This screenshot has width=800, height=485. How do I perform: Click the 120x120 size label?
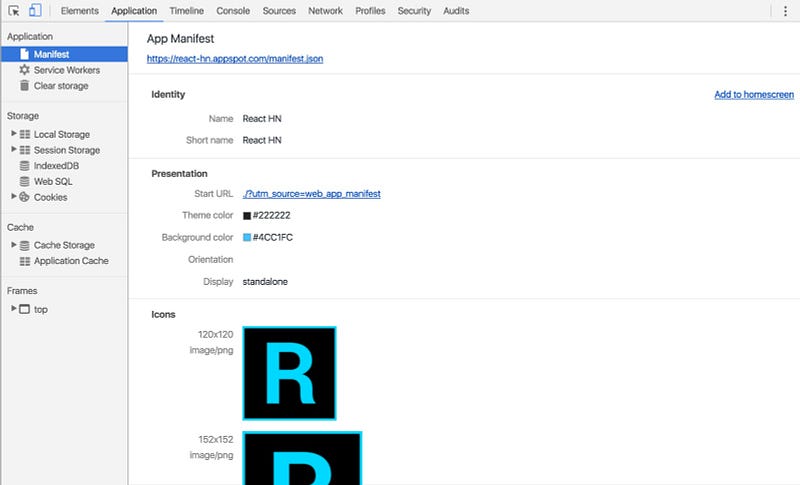click(215, 335)
